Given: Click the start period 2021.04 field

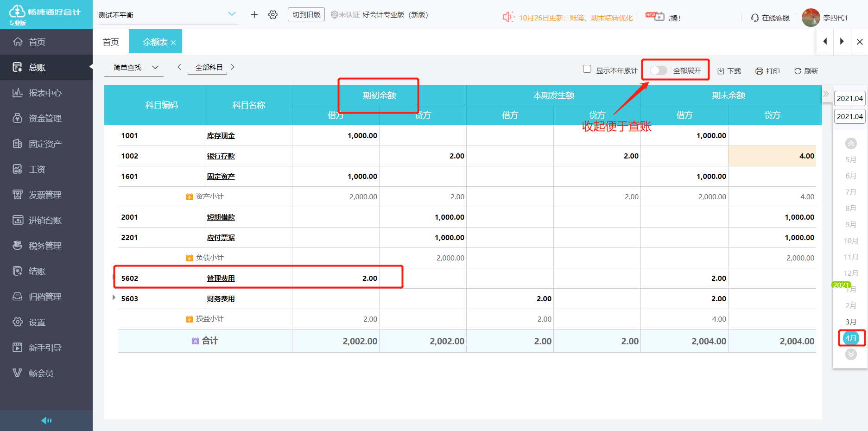Looking at the screenshot, I should 849,98.
